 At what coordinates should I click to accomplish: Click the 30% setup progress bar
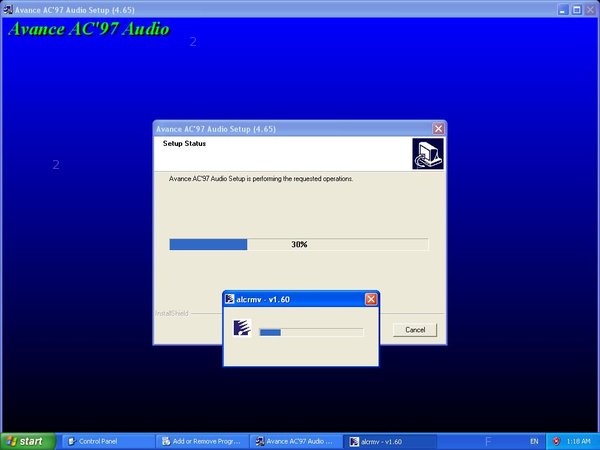coord(299,245)
